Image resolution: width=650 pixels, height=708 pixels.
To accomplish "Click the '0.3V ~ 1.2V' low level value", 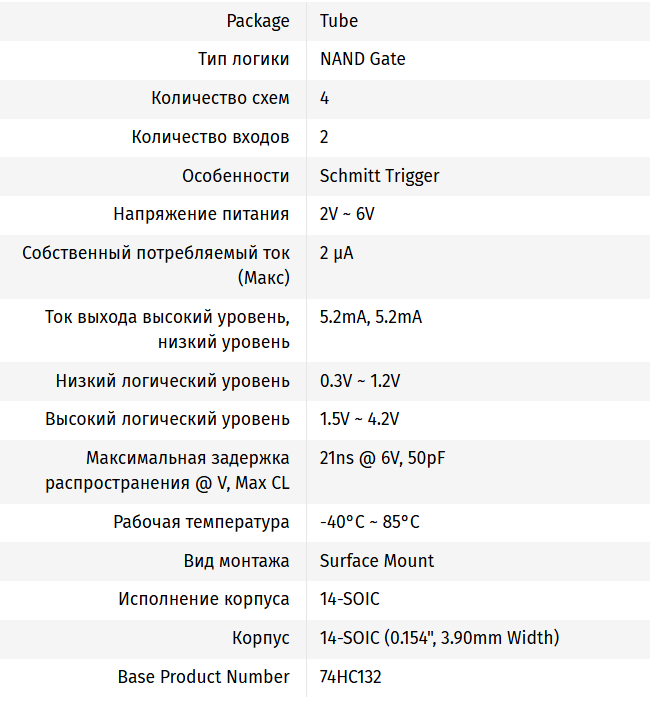I will click(360, 381).
